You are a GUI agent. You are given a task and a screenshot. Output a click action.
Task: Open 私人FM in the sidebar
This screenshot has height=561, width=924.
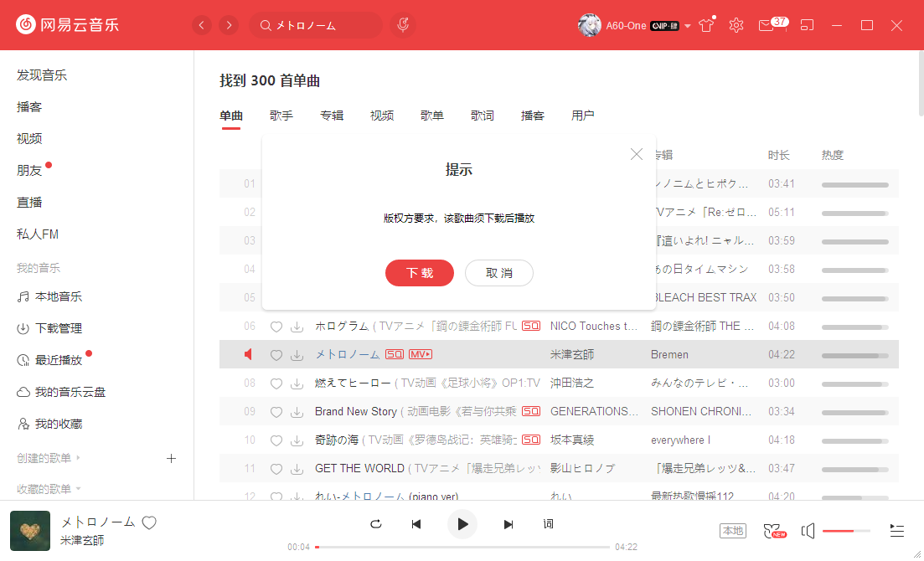(x=38, y=234)
